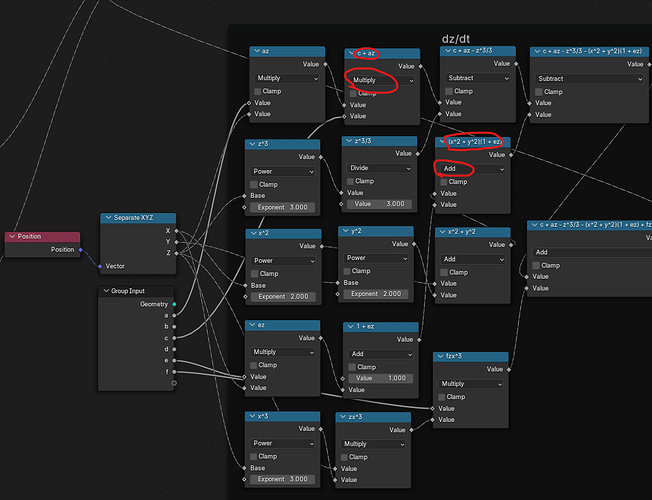Open Power operation dropdown in z^3 node
This screenshot has height=500, width=652.
[282, 171]
